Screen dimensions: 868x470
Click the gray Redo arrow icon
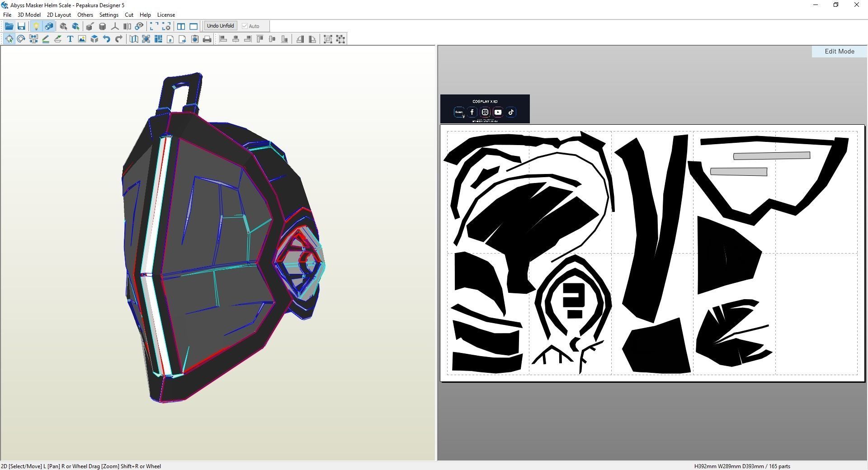(118, 39)
